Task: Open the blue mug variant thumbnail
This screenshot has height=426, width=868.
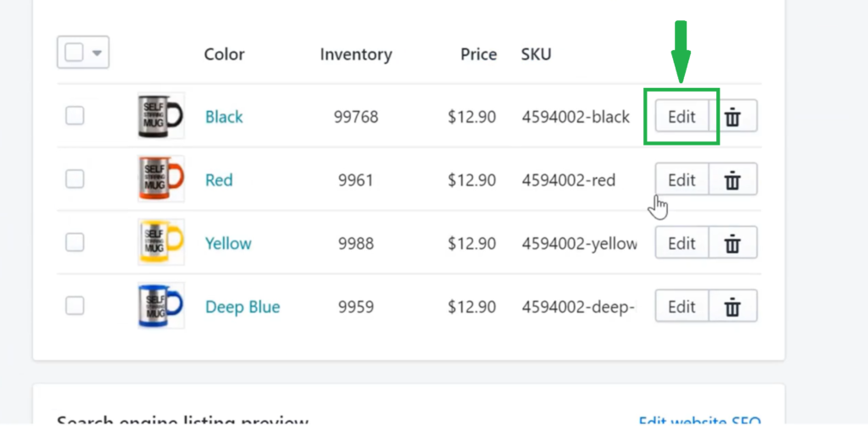Action: point(161,306)
